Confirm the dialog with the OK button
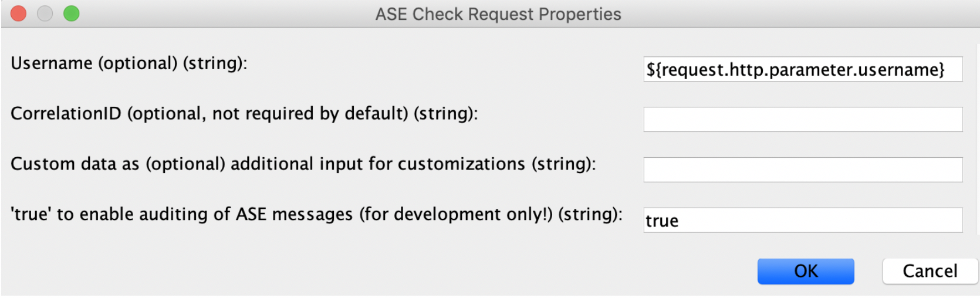 point(805,271)
